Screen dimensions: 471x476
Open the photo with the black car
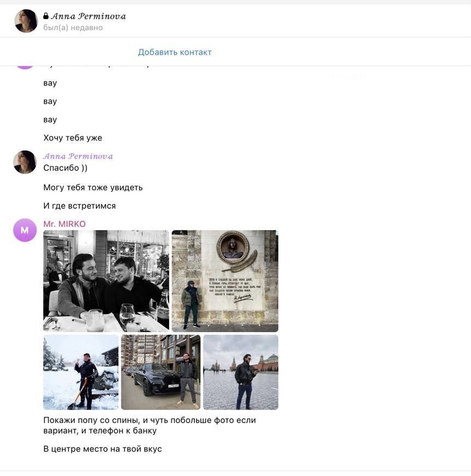pyautogui.click(x=160, y=372)
